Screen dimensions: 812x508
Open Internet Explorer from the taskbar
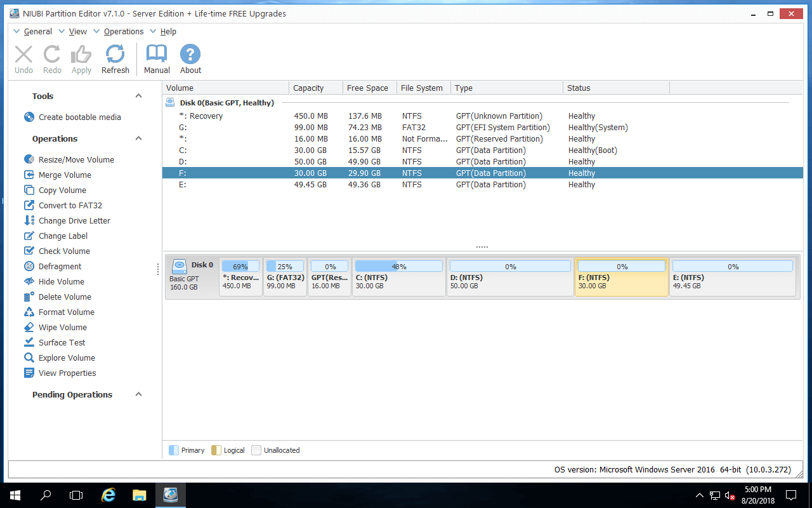click(109, 495)
